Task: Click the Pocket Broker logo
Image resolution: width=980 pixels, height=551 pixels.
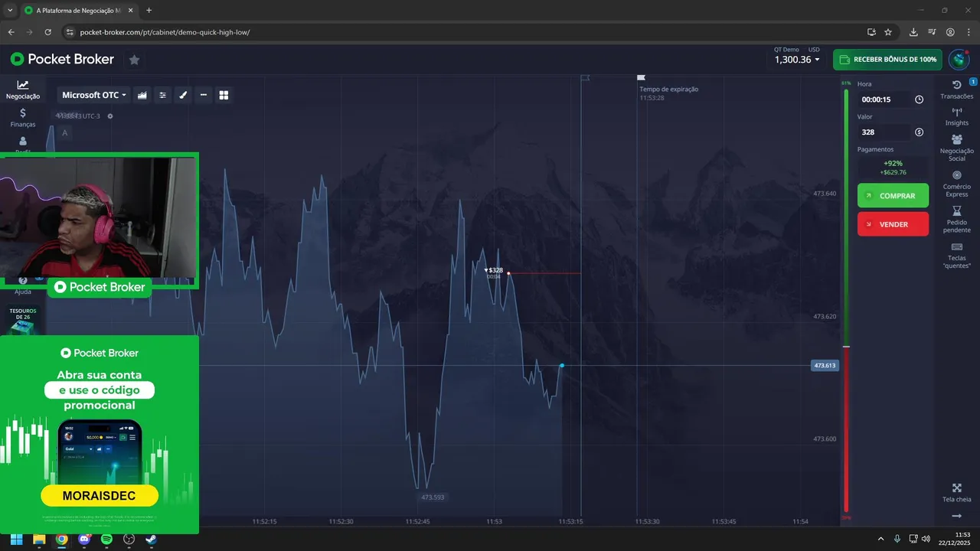Action: [x=62, y=60]
